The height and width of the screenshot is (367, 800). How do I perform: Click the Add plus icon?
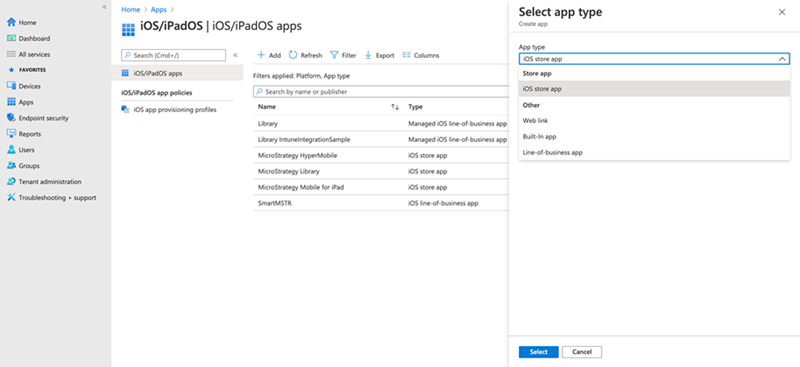tap(261, 55)
